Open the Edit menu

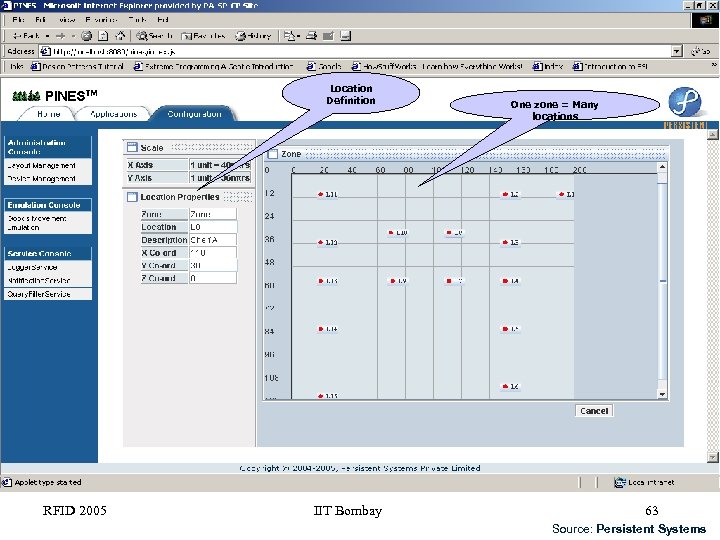tap(40, 20)
